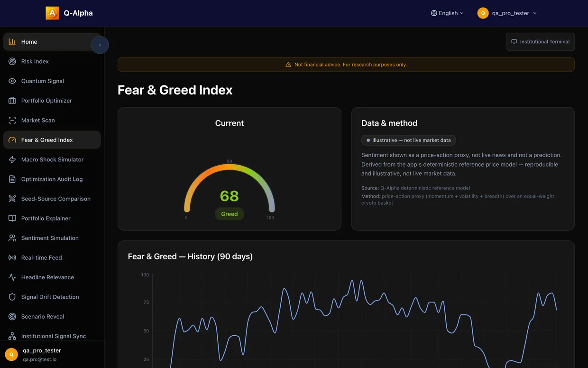588x368 pixels.
Task: Click the Real-time Feed broadcast icon
Action: [x=12, y=258]
